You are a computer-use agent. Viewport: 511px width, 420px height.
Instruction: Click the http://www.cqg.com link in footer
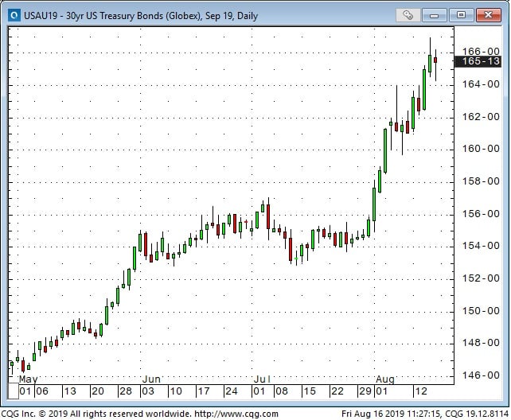tap(236, 414)
